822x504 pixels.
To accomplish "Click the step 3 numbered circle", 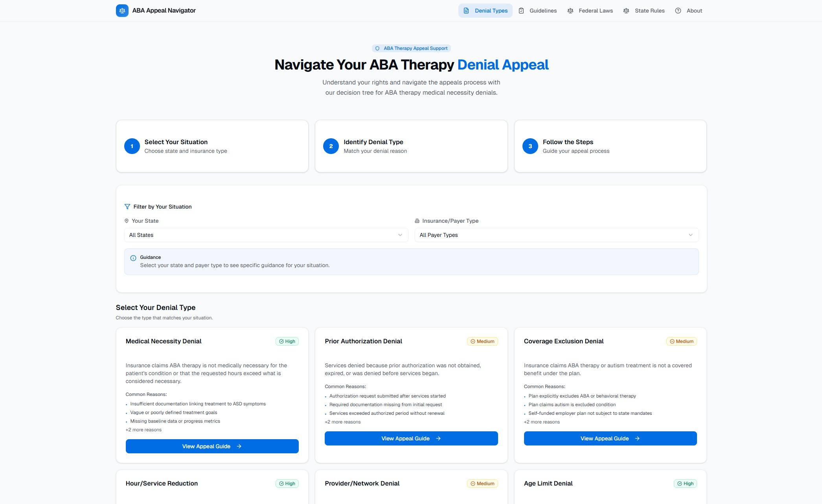I will (x=530, y=146).
